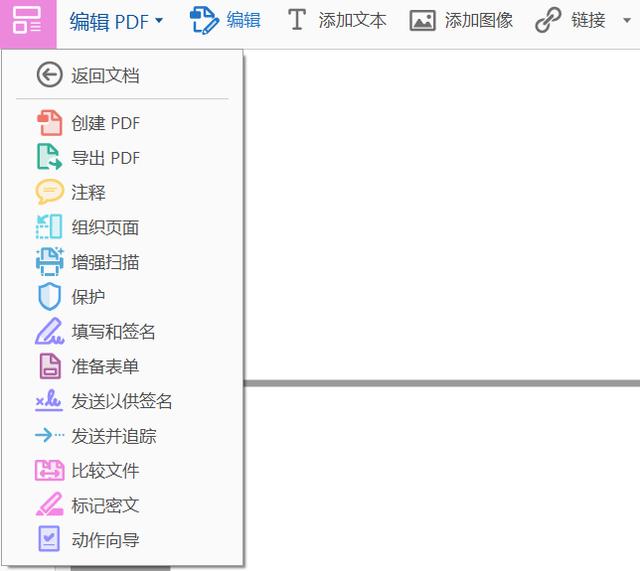
Task: Choose 添加文本 in the toolbar
Action: (x=352, y=20)
